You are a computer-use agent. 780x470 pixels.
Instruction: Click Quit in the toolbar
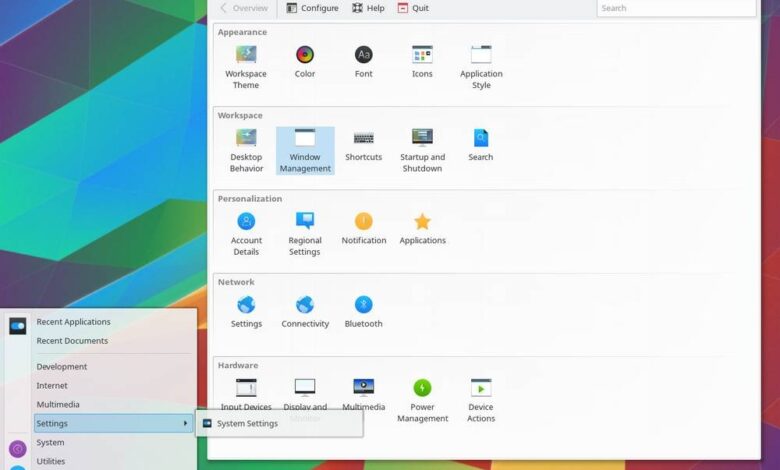coord(413,8)
